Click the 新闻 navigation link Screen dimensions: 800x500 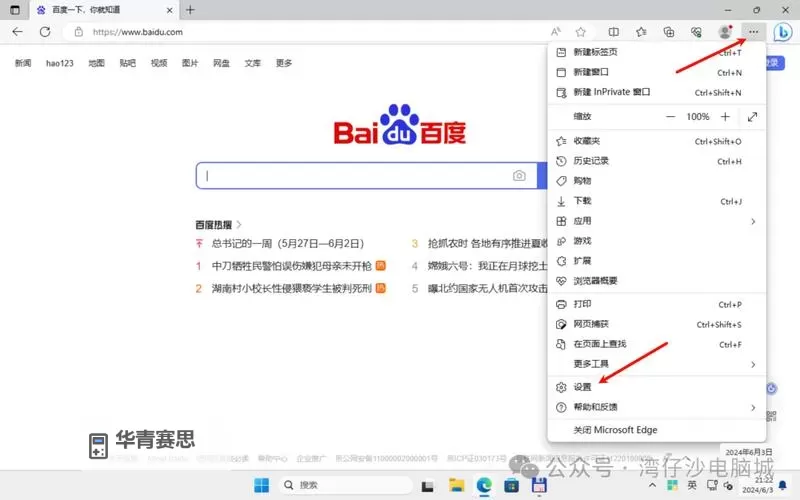pos(23,63)
